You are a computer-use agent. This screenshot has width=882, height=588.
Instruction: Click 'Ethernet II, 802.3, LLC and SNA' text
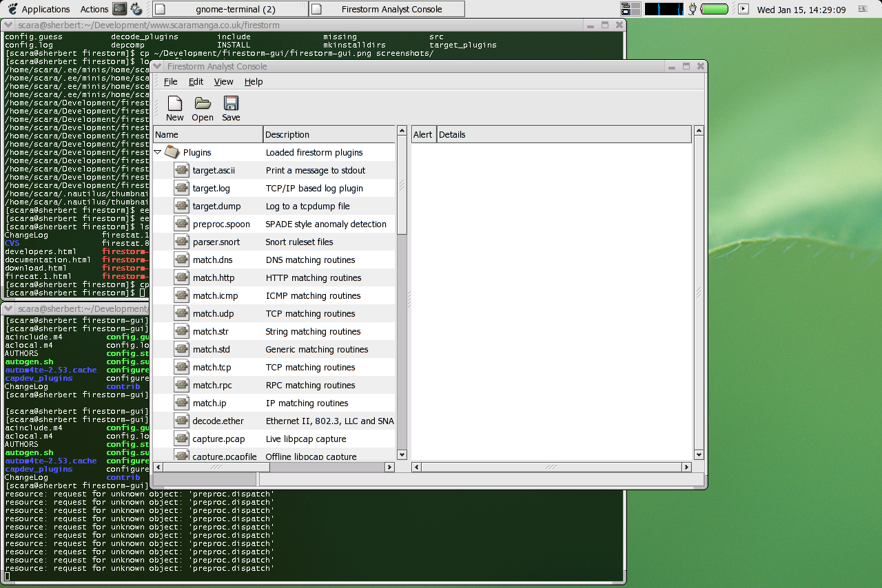tap(330, 421)
